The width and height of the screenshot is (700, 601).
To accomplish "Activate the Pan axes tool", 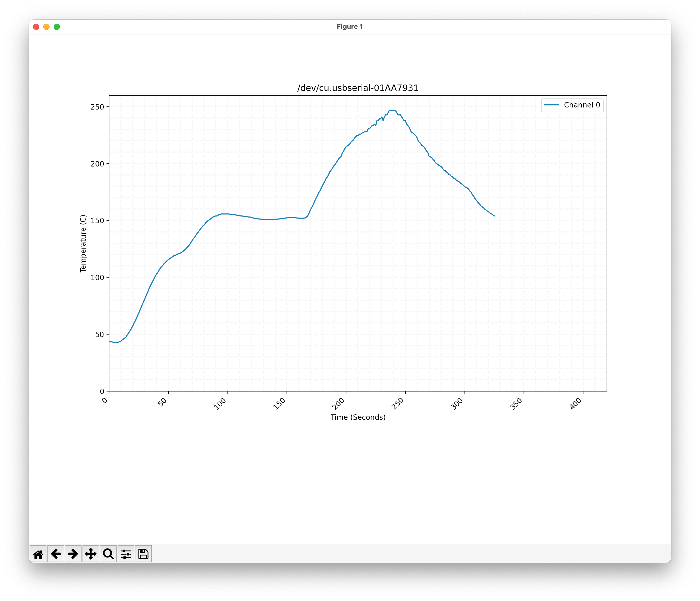I will pos(91,554).
